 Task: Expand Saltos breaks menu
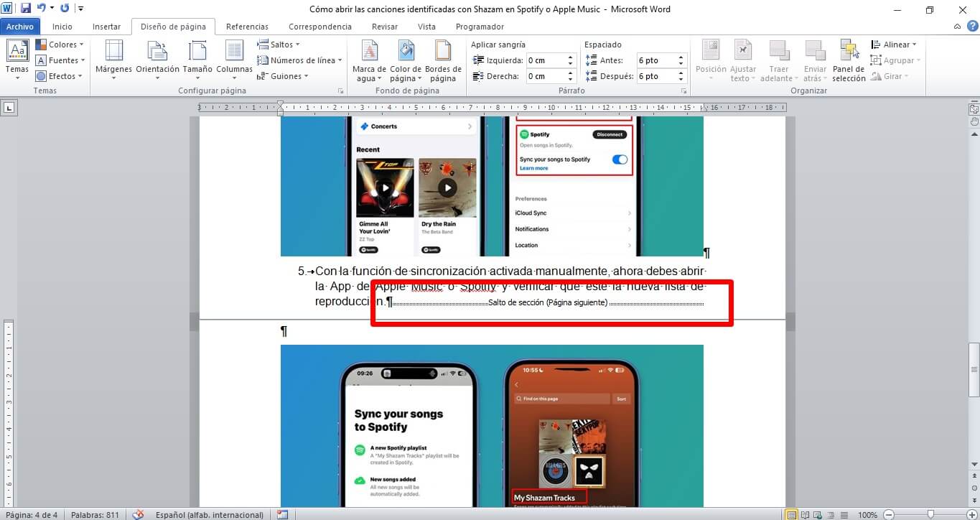pyautogui.click(x=279, y=45)
